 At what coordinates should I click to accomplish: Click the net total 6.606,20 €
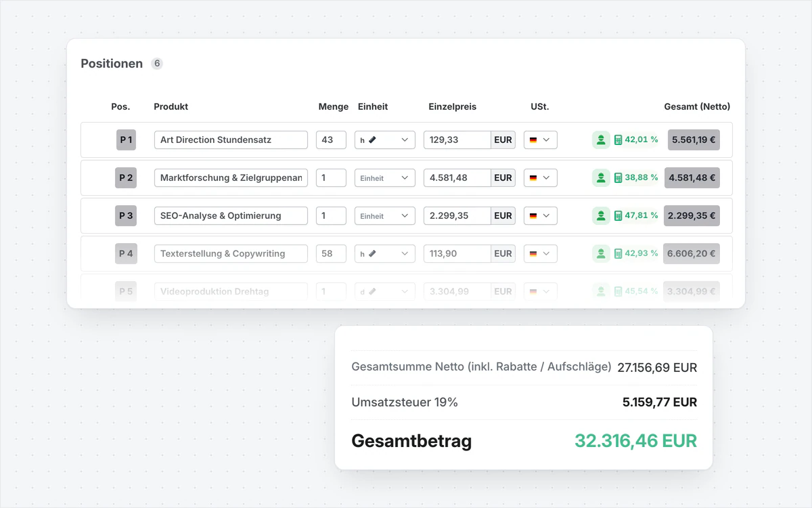coord(692,253)
